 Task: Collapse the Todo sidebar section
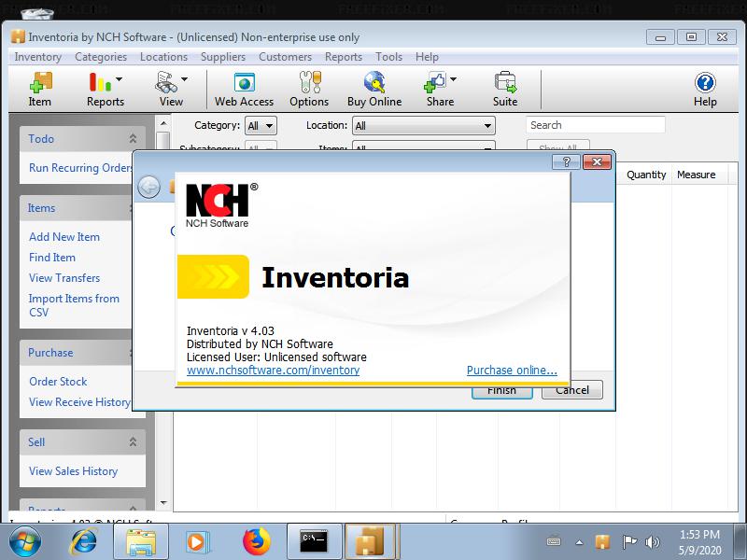pyautogui.click(x=133, y=138)
